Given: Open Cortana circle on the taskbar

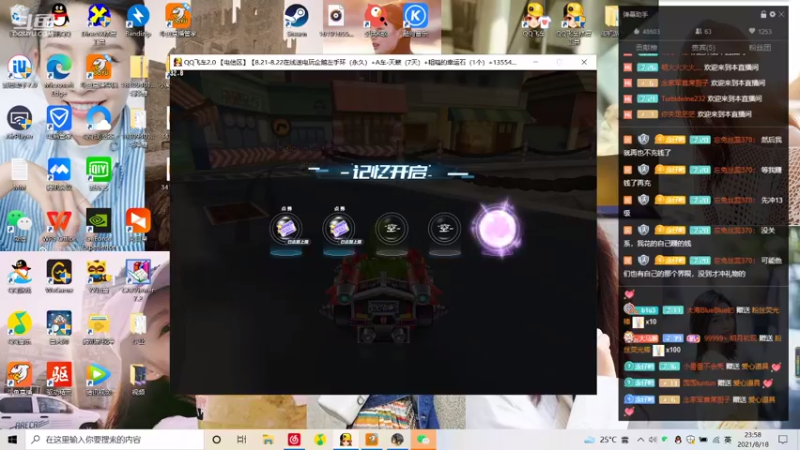Looking at the screenshot, I should [x=216, y=439].
